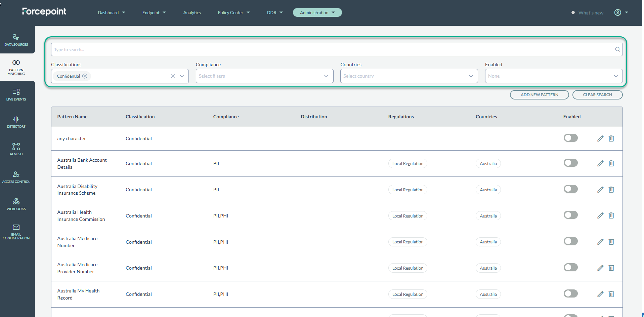Image resolution: width=644 pixels, height=317 pixels.
Task: Delete Australia Medicare Provider Number pattern
Action: [x=611, y=268]
